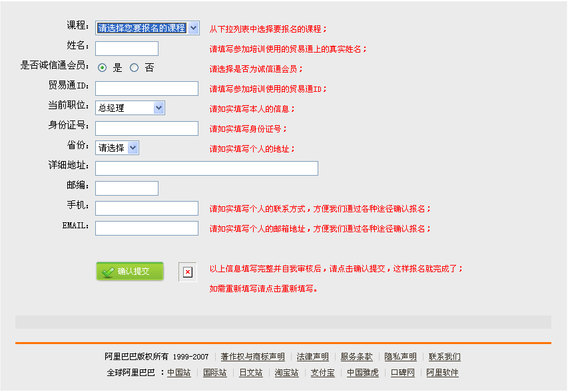568x392 pixels.
Task: Go to the 口碑网 site link
Action: [x=402, y=373]
